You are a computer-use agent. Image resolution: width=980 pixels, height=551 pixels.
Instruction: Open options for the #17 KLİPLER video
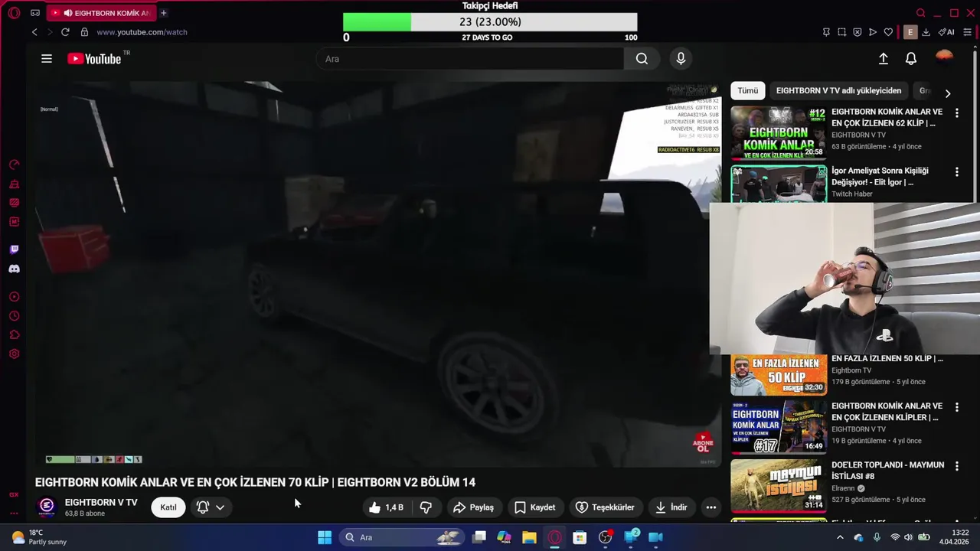(956, 407)
